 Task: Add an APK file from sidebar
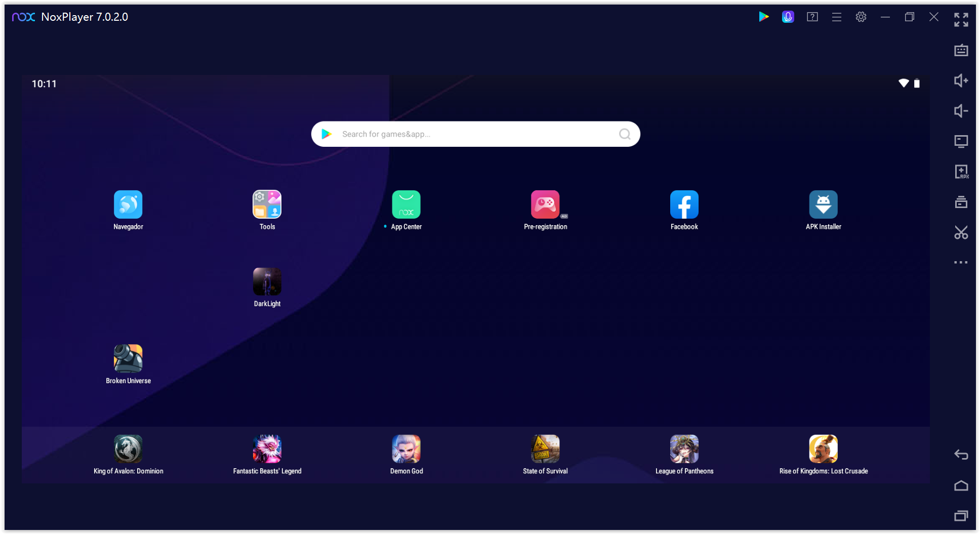pos(961,172)
